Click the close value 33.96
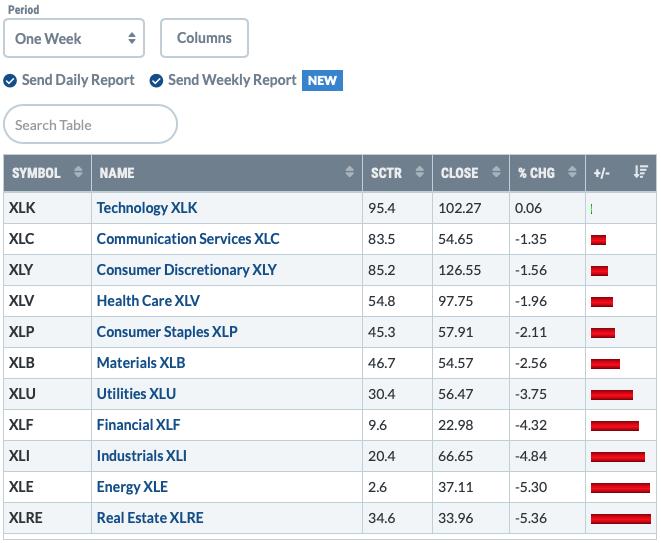 [x=456, y=518]
